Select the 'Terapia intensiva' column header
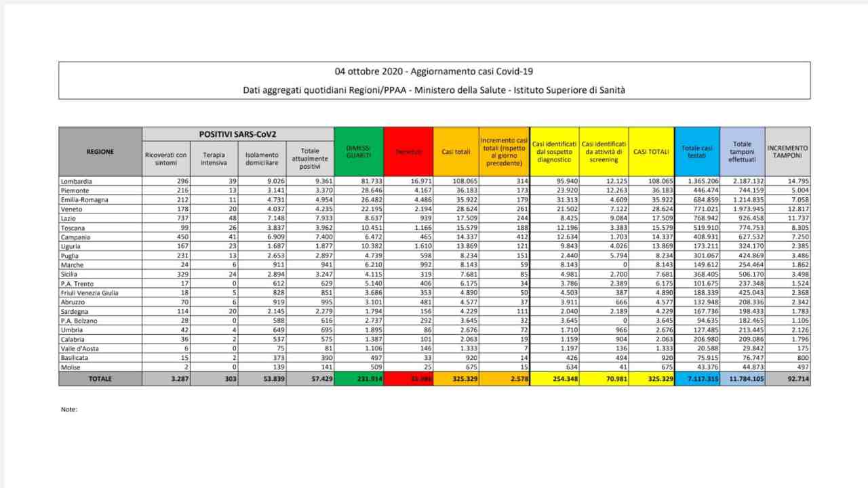Image resolution: width=868 pixels, height=488 pixels. (x=214, y=159)
